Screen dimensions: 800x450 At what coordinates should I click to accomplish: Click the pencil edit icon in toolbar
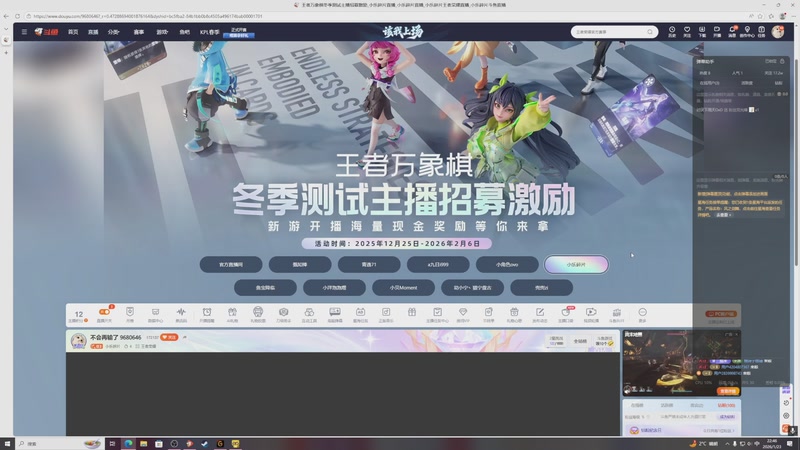(540, 314)
